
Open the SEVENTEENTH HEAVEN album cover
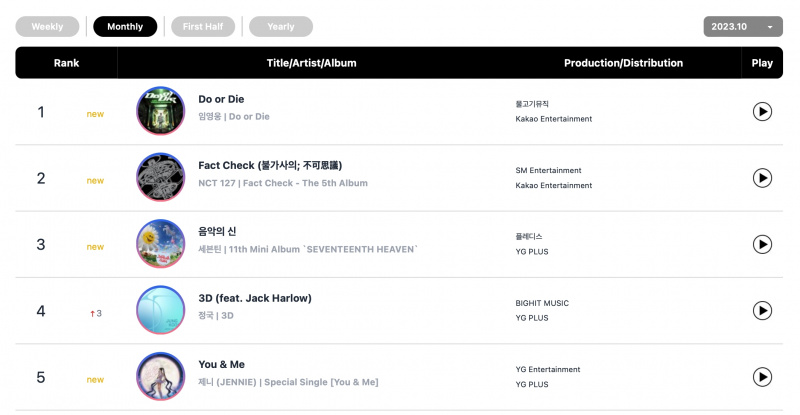coord(161,243)
